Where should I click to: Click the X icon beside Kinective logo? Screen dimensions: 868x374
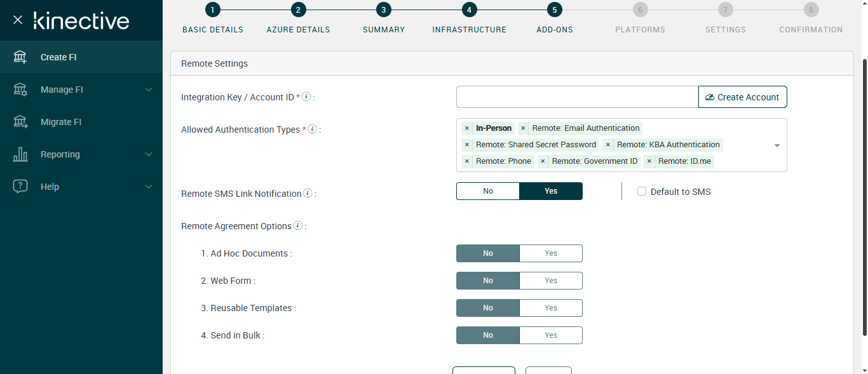18,20
